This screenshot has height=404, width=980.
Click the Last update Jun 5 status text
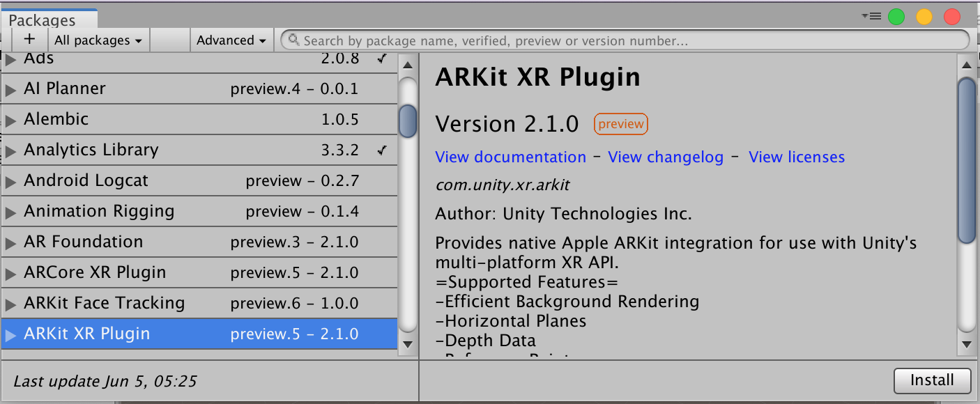click(x=105, y=381)
